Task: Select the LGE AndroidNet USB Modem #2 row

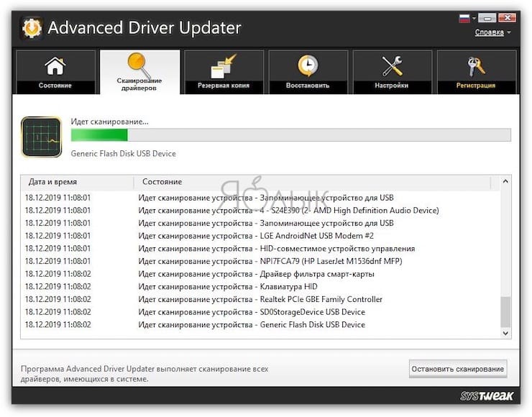Action: (x=260, y=236)
